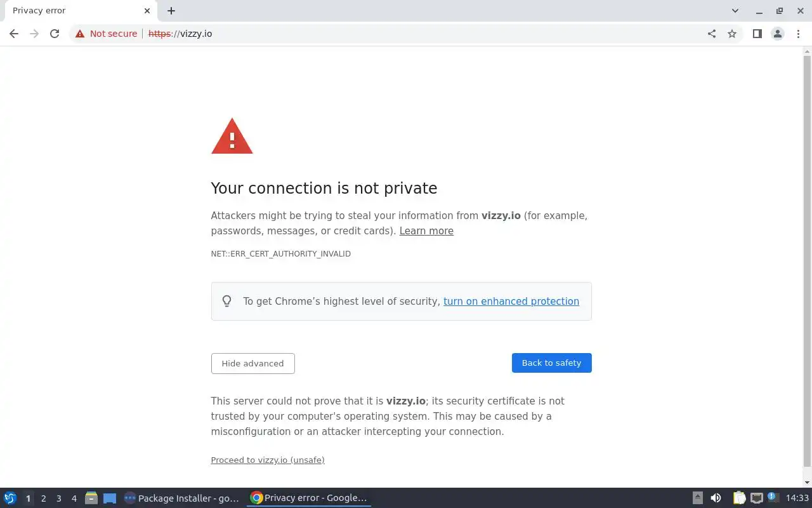
Task: Open the volume control in system tray
Action: [x=716, y=498]
